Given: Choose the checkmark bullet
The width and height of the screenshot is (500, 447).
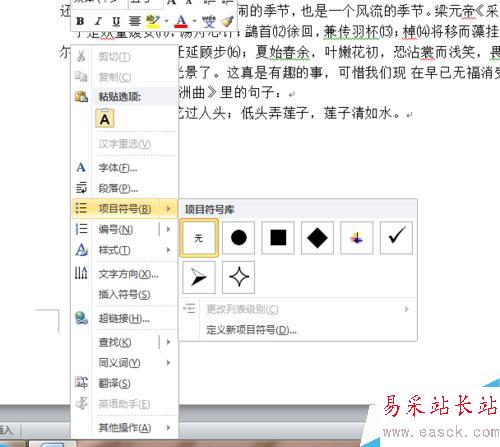Looking at the screenshot, I should [x=396, y=238].
